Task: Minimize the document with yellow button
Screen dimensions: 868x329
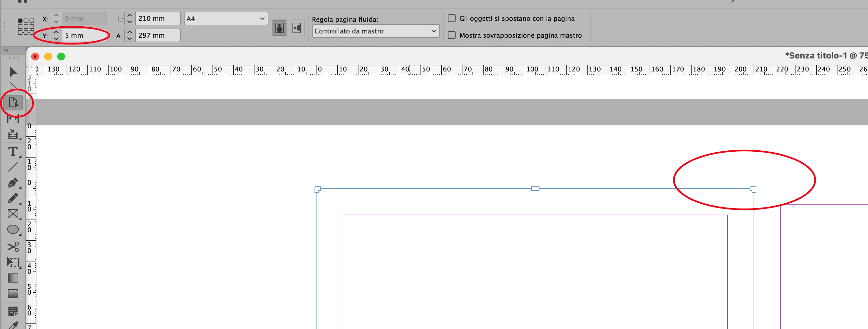Action: pyautogui.click(x=48, y=56)
